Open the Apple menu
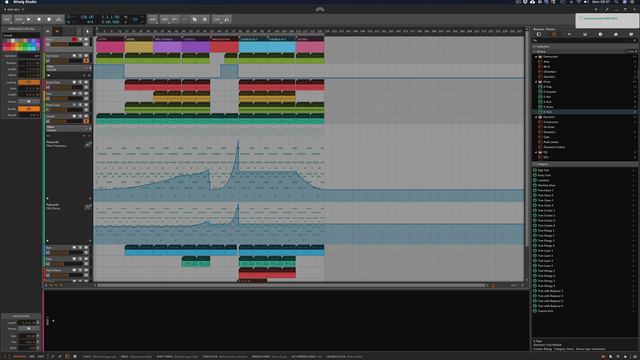The image size is (640, 360). tap(6, 2)
